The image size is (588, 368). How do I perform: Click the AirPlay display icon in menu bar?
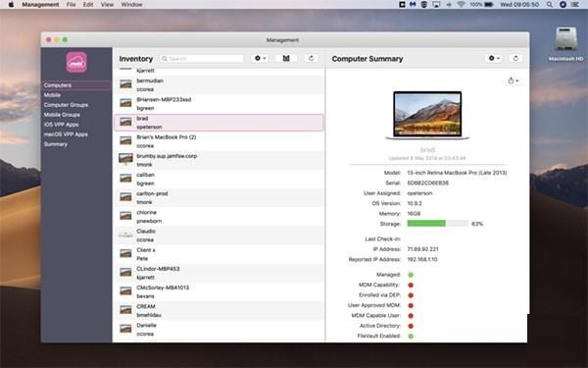[x=436, y=5]
